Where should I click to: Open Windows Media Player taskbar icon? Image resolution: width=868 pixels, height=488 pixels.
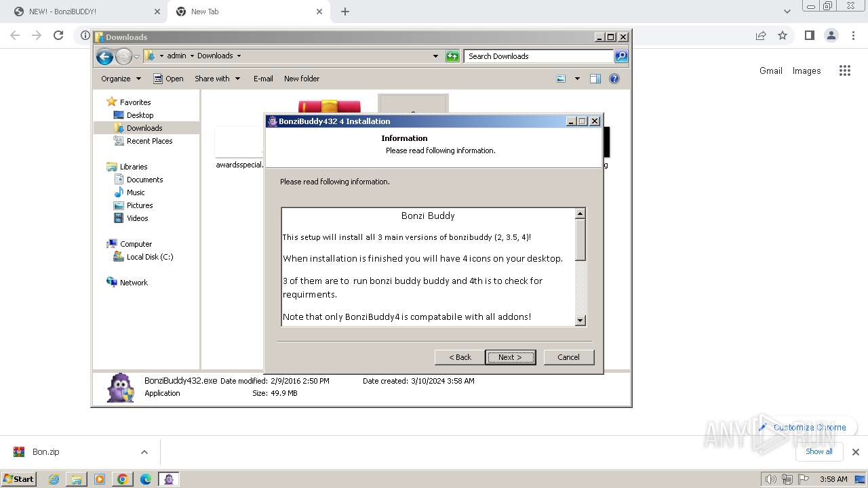(x=100, y=479)
